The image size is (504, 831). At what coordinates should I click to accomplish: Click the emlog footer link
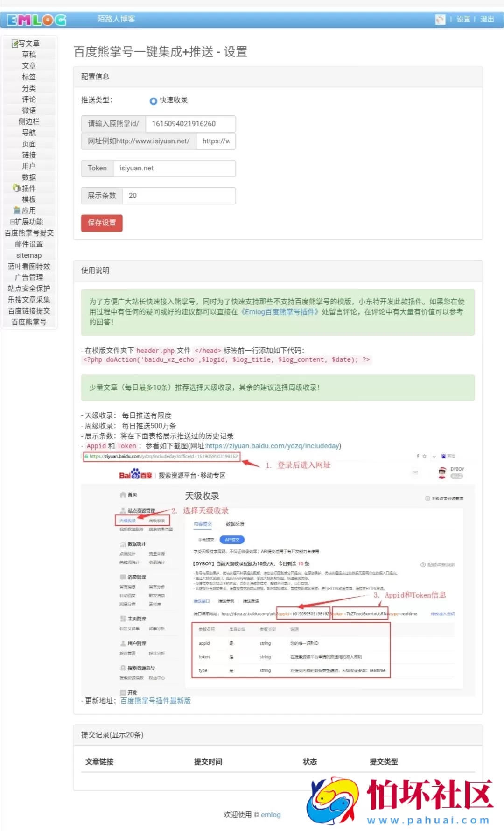(x=271, y=815)
